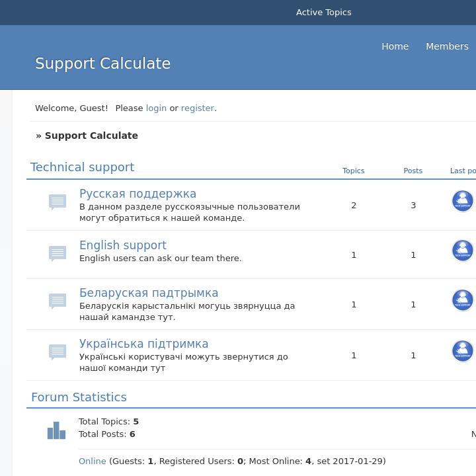Image resolution: width=476 pixels, height=476 pixels.
Task: Click last-poster avatar in English support row
Action: (463, 251)
